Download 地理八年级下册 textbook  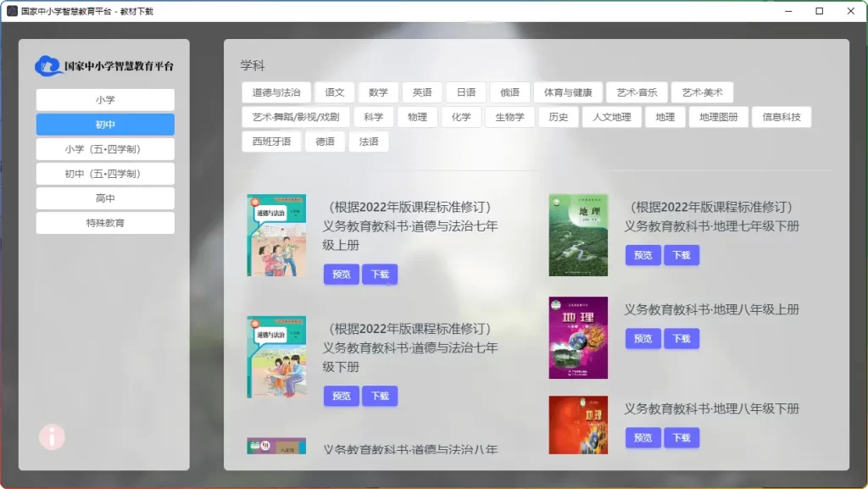point(682,437)
